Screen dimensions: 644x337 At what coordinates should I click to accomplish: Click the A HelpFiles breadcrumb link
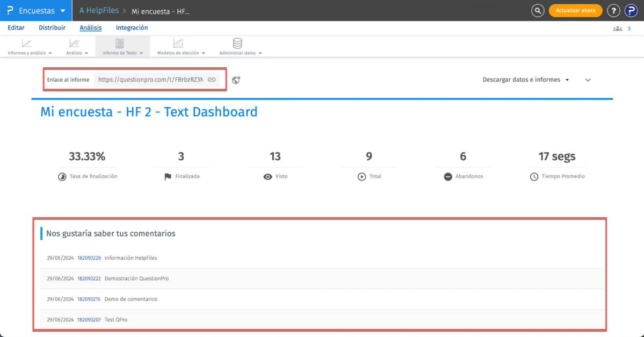click(x=99, y=11)
